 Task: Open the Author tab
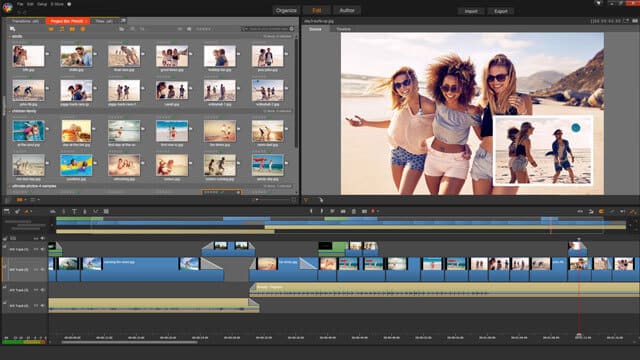click(x=347, y=10)
